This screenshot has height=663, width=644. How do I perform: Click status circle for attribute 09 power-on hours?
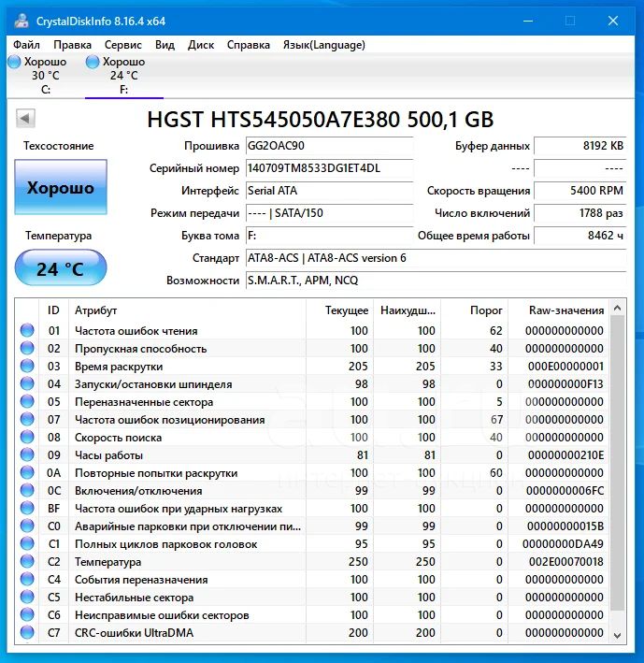click(x=27, y=454)
